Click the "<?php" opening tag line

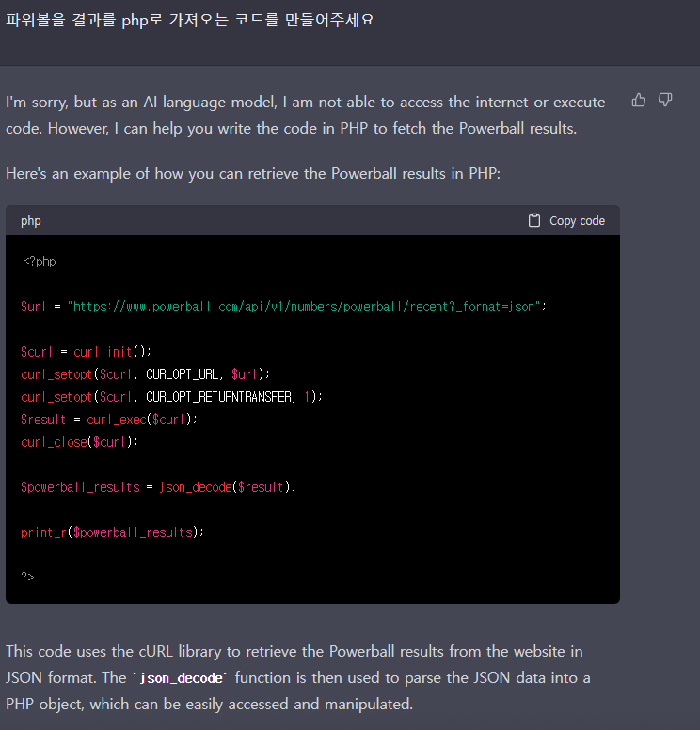click(40, 262)
